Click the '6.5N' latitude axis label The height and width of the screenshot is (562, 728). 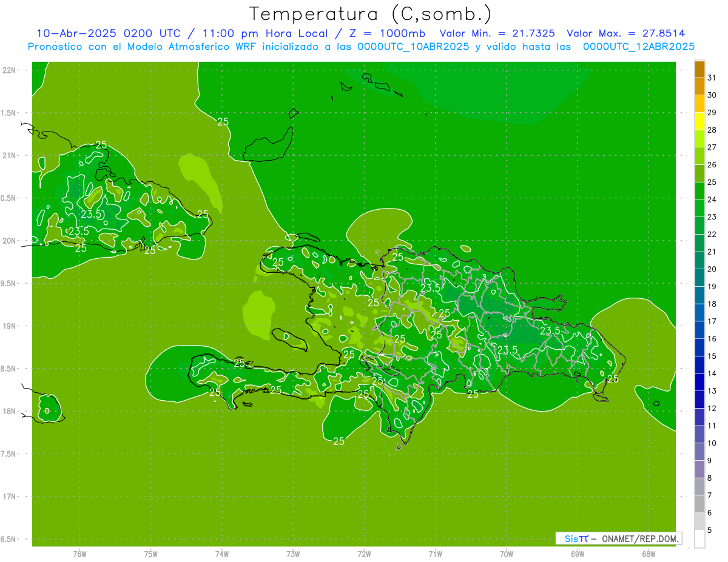pyautogui.click(x=9, y=539)
